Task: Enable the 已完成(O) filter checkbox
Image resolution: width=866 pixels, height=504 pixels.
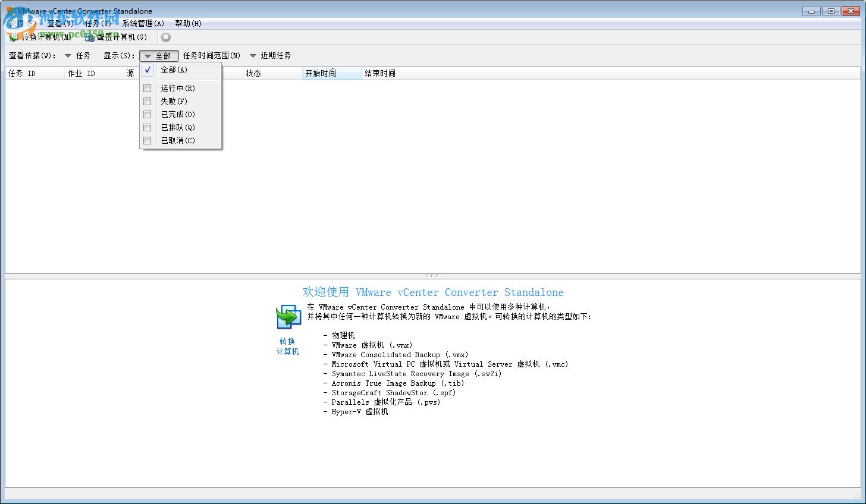Action: tap(147, 114)
